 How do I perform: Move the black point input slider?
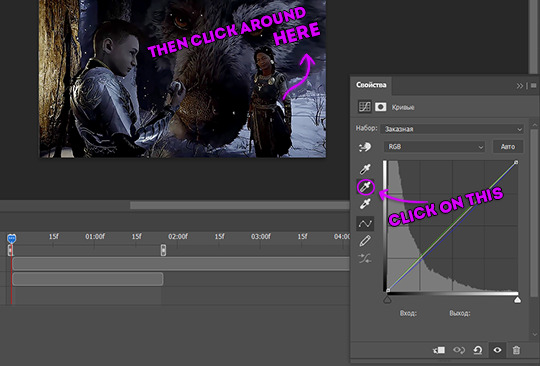(387, 300)
